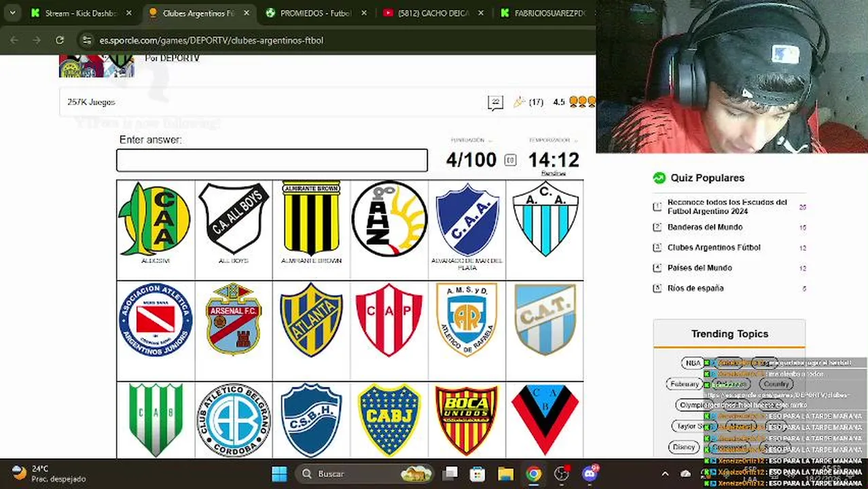Reload the Sporcle page

point(60,40)
